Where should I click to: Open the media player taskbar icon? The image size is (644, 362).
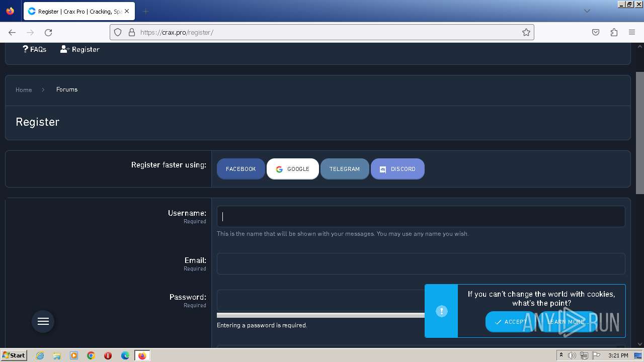74,355
